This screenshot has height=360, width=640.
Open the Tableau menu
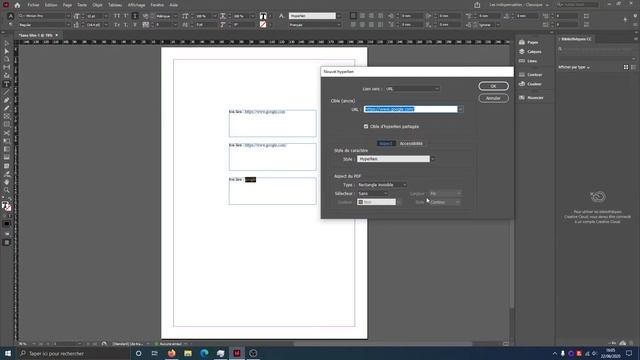(115, 5)
